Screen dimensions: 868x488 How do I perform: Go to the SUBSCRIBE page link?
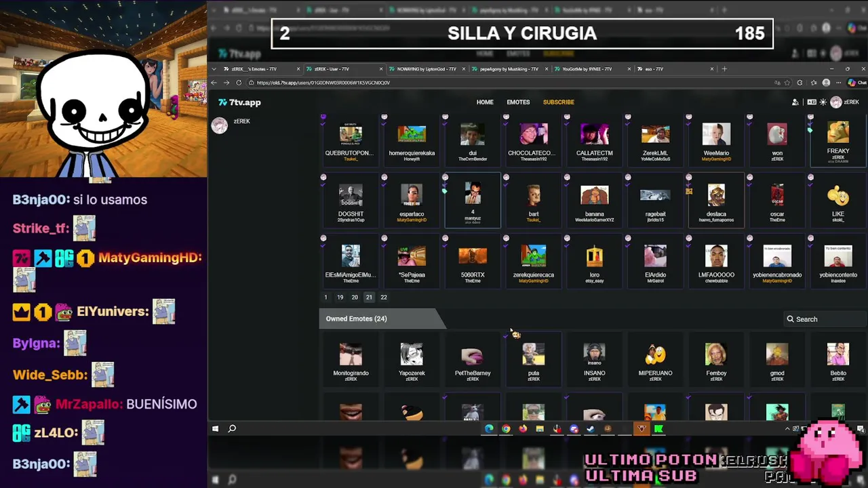coord(559,102)
